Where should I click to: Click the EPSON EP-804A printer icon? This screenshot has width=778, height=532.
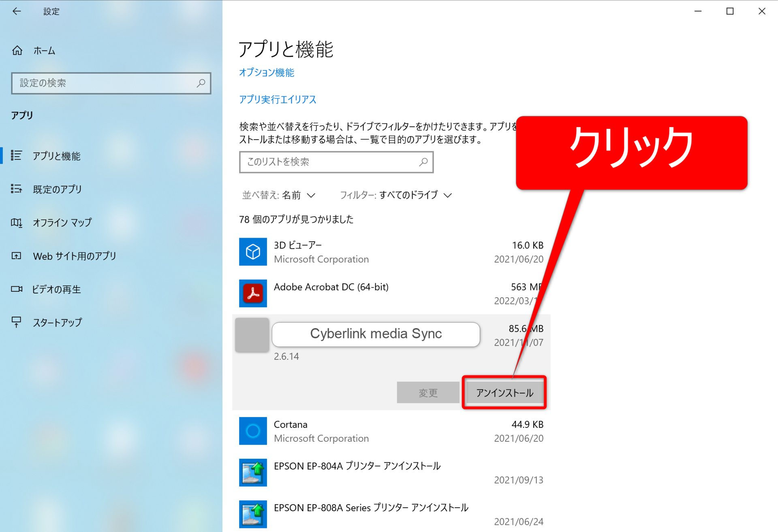253,472
